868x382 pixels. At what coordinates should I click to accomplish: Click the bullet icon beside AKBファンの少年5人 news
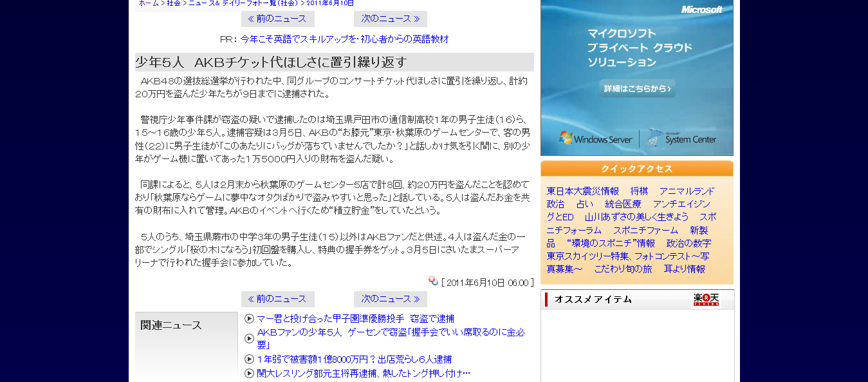pyautogui.click(x=250, y=339)
